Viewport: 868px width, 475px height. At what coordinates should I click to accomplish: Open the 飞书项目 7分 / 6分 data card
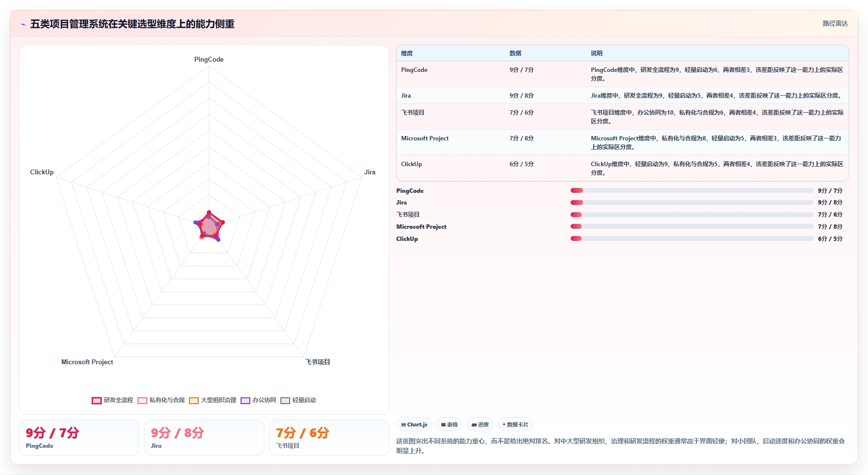pos(329,438)
